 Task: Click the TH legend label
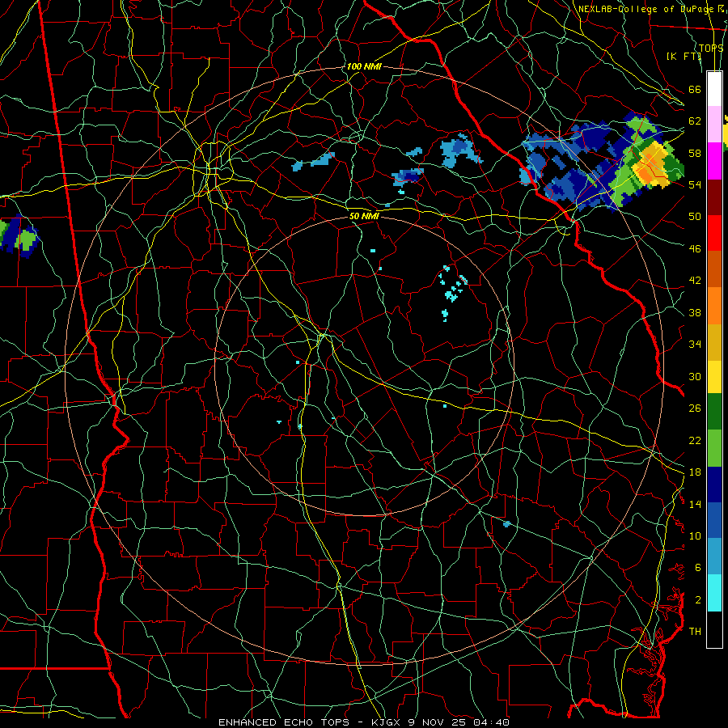[695, 632]
